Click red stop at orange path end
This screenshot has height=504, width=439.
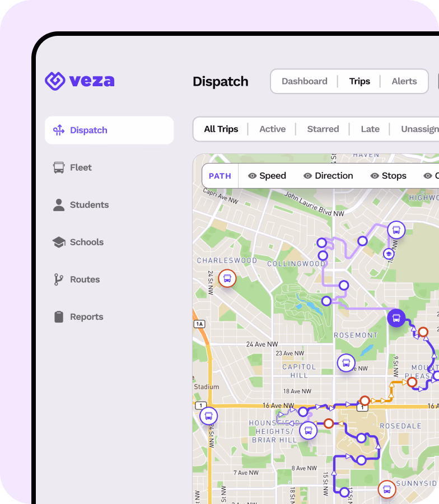[x=412, y=382]
